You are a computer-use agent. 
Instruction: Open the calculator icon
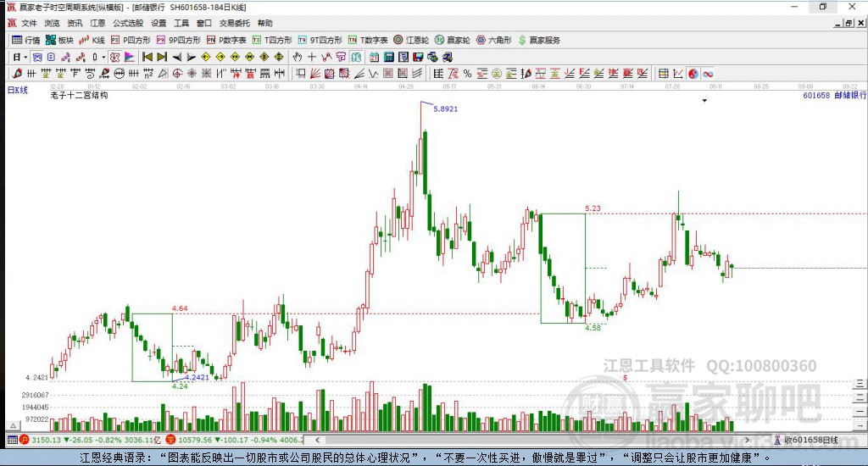(x=388, y=57)
